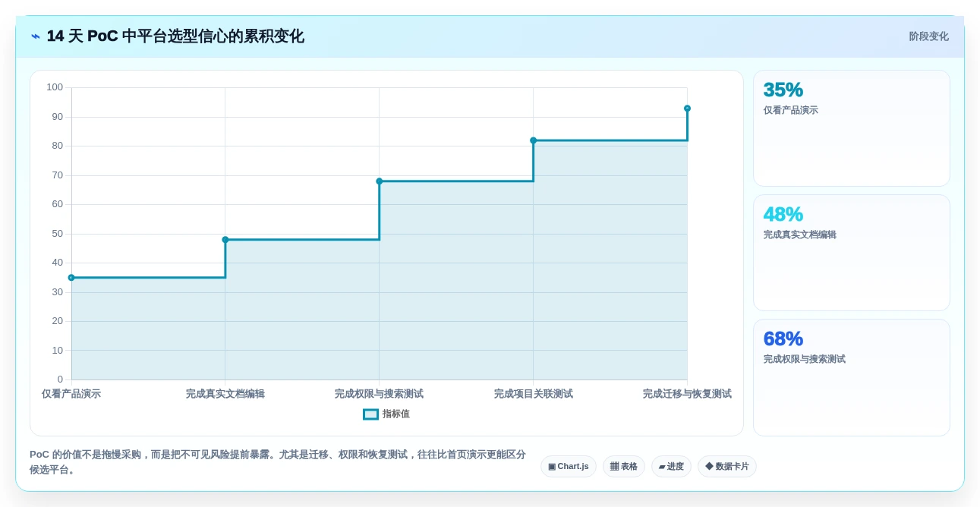Image resolution: width=980 pixels, height=507 pixels.
Task: Toggle the 指标值 legend item
Action: [x=386, y=414]
